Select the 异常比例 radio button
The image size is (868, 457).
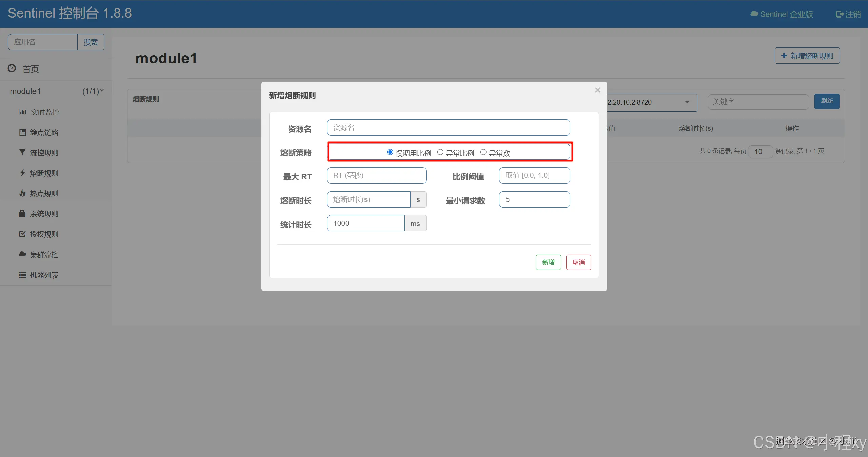[440, 152]
